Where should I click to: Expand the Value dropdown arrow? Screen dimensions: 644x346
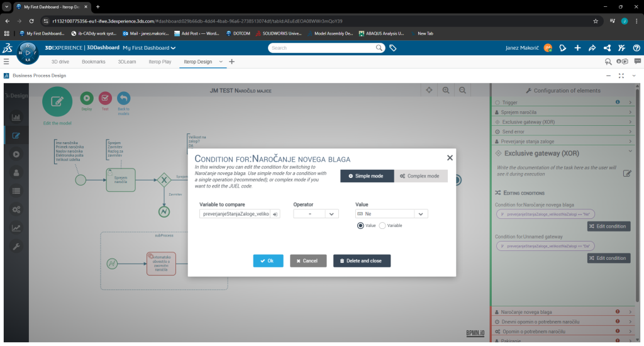421,214
